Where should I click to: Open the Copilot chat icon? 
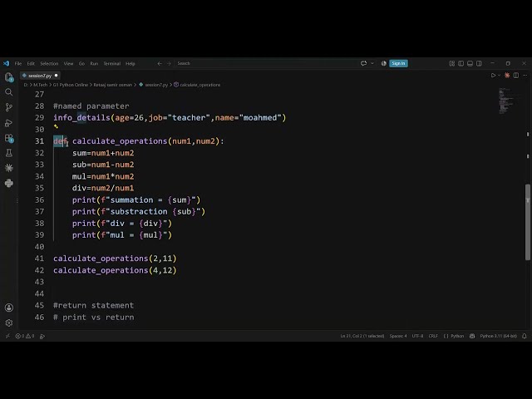point(364,63)
